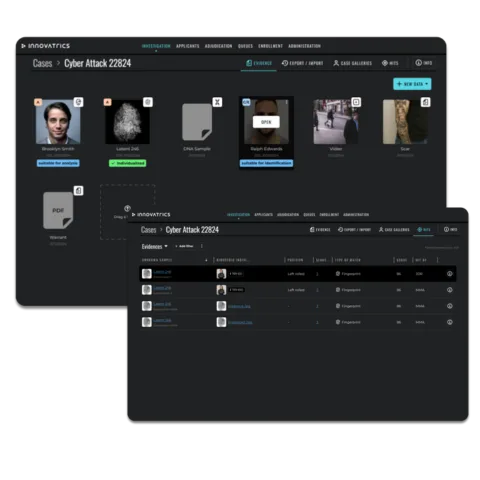Open Case Galleries tab in back window
This screenshot has height=480, width=480.
coord(352,63)
